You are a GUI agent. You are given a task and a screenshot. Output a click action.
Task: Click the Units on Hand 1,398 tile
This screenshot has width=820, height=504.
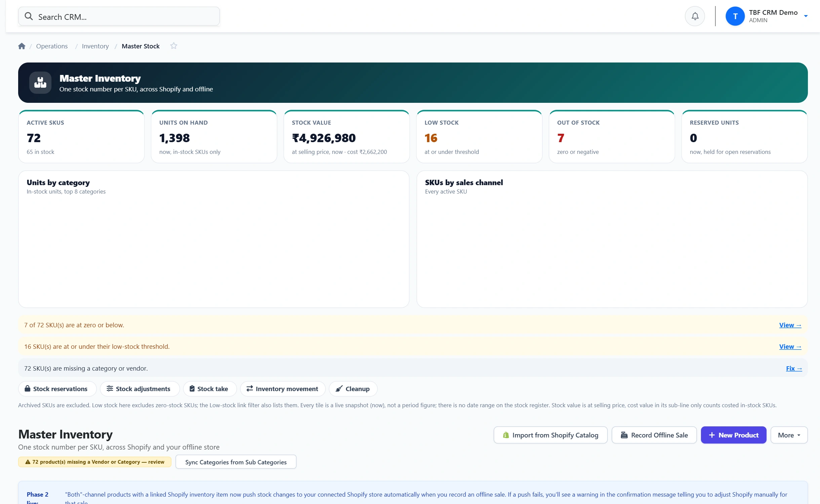[214, 137]
